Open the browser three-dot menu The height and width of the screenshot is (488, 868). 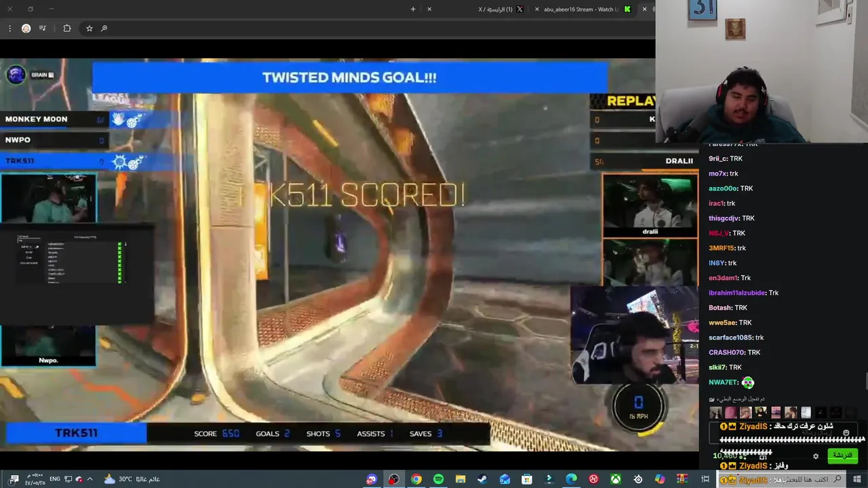9,28
